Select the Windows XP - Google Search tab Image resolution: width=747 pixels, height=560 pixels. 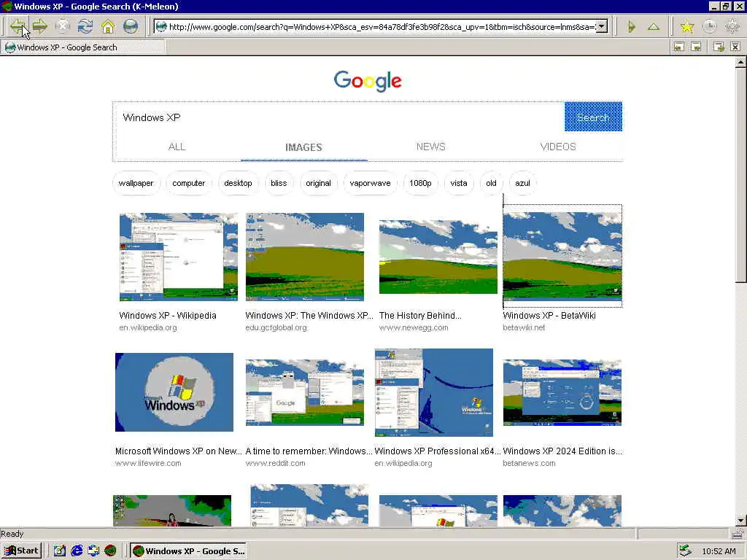point(83,47)
